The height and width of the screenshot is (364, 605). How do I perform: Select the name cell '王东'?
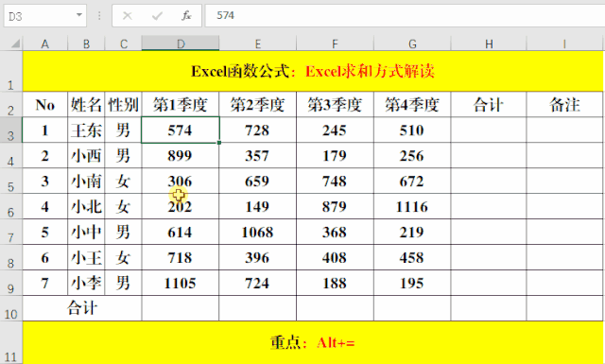[x=86, y=130]
